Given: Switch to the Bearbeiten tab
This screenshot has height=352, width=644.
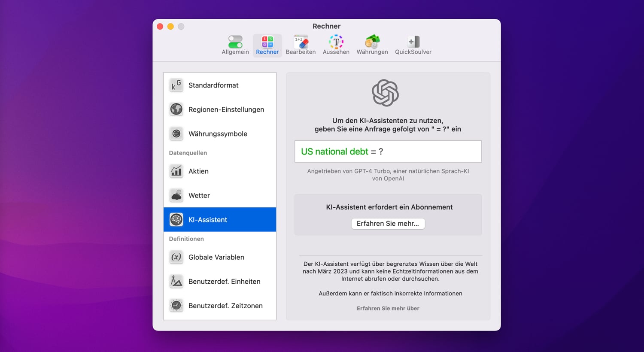Looking at the screenshot, I should [x=301, y=45].
